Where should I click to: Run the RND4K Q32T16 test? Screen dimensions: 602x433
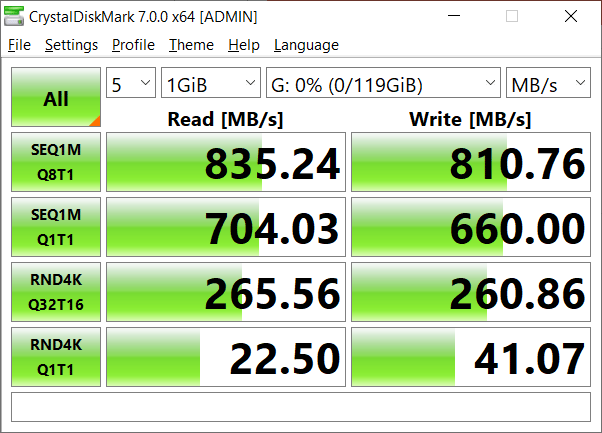tap(56, 292)
